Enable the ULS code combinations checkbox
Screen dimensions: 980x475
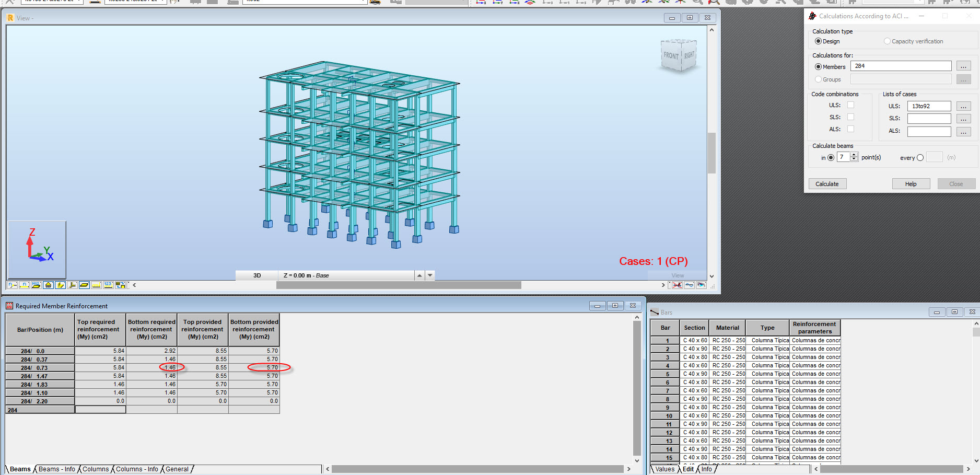coord(850,105)
